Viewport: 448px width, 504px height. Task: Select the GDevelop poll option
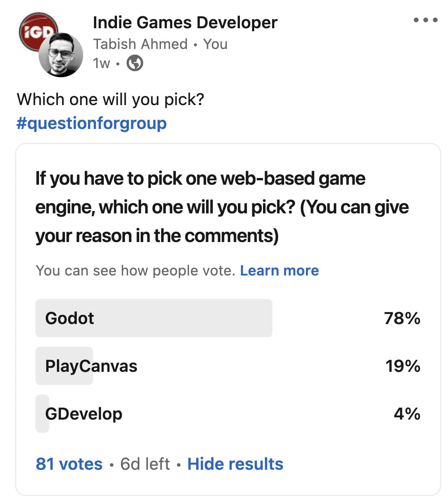(x=228, y=414)
